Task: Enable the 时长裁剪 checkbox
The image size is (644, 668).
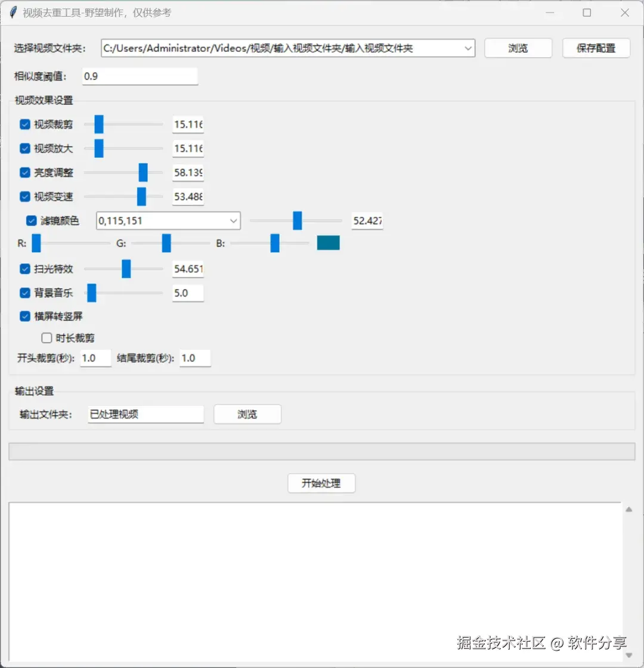Action: point(46,338)
